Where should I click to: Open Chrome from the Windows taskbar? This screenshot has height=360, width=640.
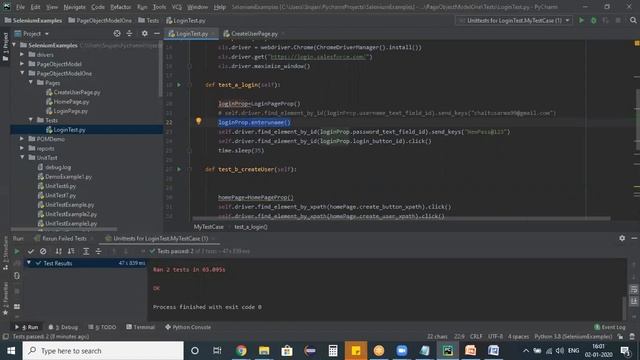point(241,351)
